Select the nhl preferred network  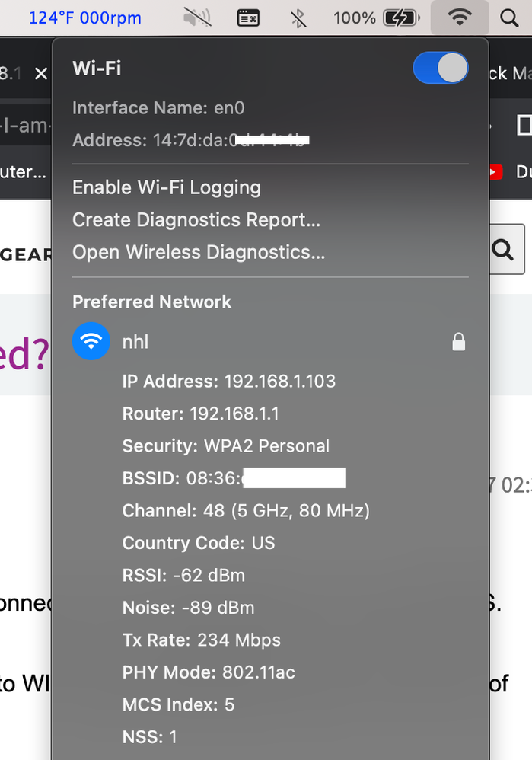136,342
